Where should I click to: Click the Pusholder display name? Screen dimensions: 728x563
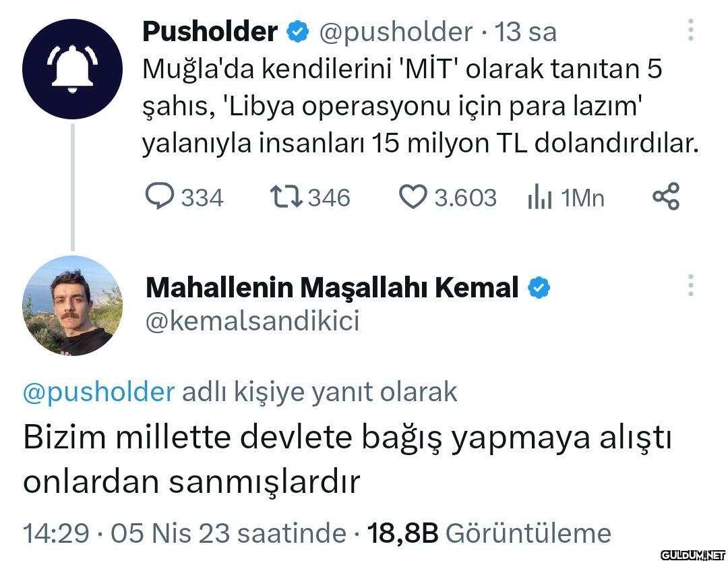(210, 32)
